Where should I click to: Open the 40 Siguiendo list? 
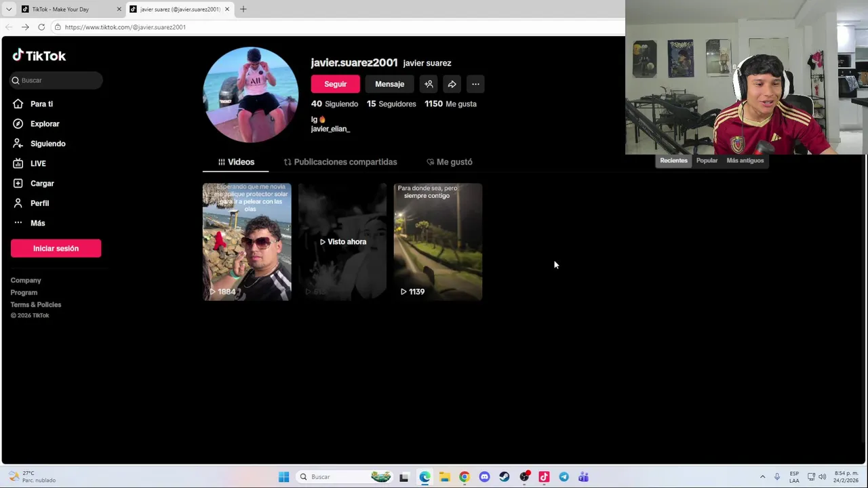click(334, 104)
